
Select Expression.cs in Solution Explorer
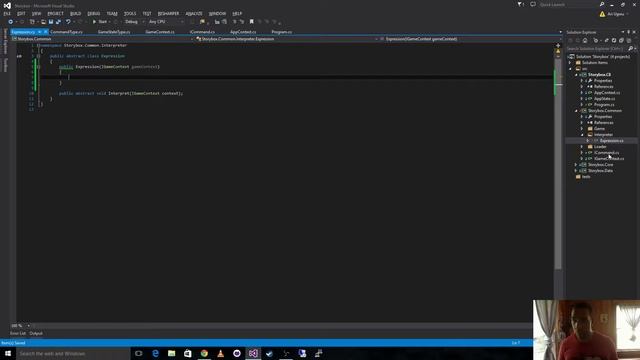(x=611, y=141)
